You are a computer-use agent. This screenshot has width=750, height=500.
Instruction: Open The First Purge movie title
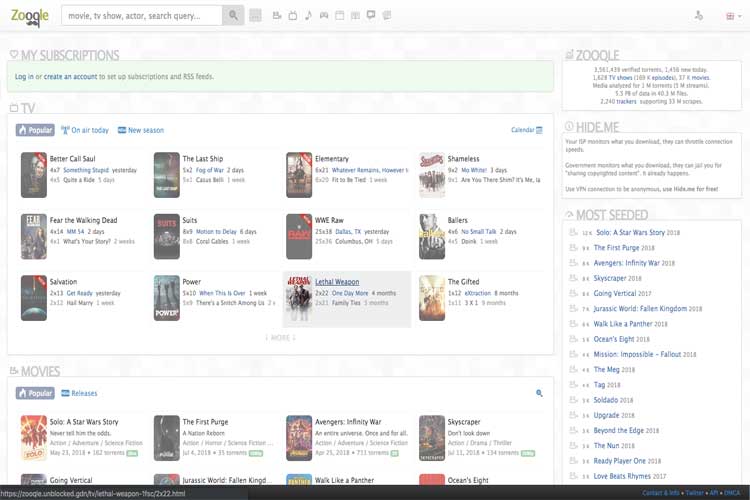(205, 422)
